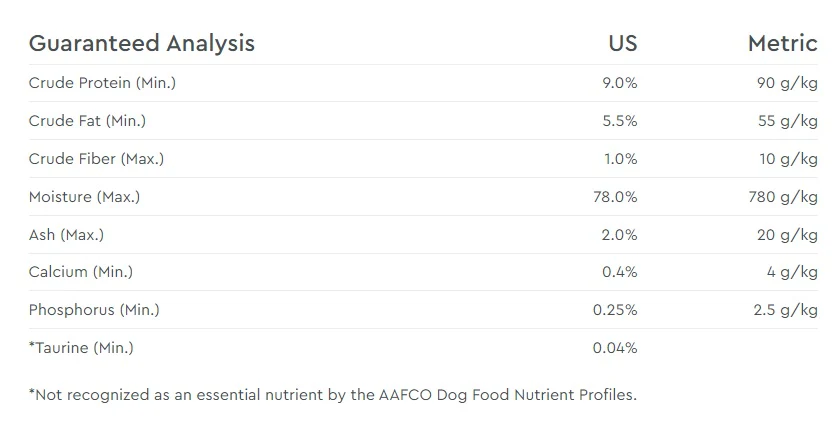Viewport: 836px width, 421px height.
Task: Click the US column header
Action: (x=623, y=43)
